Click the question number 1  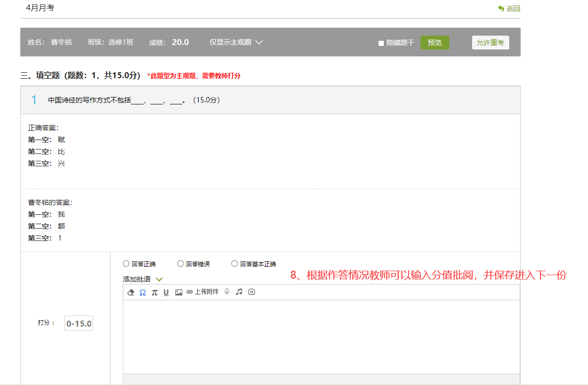(x=34, y=100)
